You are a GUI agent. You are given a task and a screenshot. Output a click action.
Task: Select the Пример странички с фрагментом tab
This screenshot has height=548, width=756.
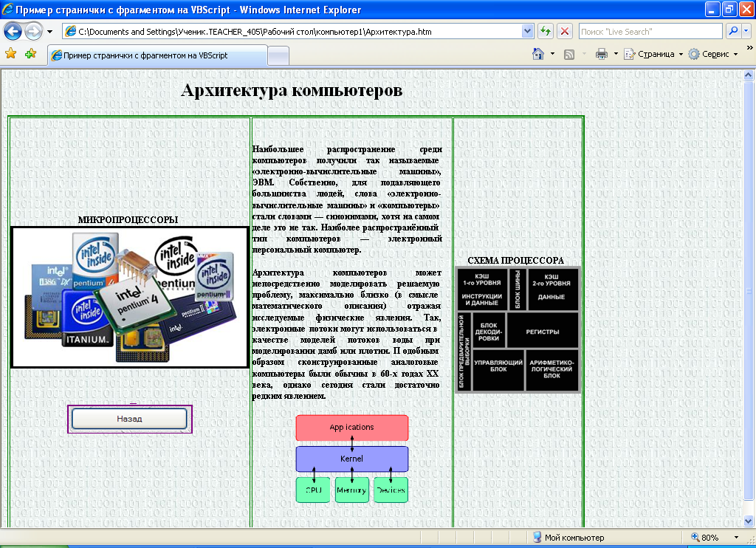157,55
